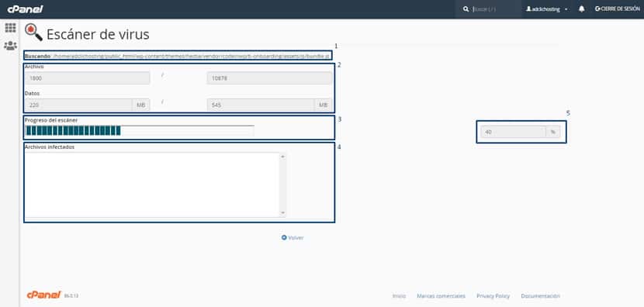Screen dimensions: 644x307
Task: Click the cPanel logo in header
Action: pyautogui.click(x=25, y=9)
